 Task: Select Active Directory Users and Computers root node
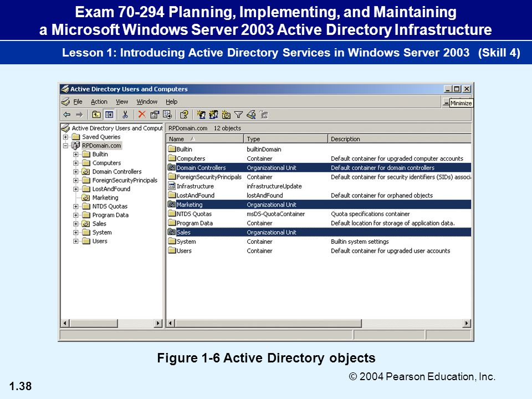117,128
